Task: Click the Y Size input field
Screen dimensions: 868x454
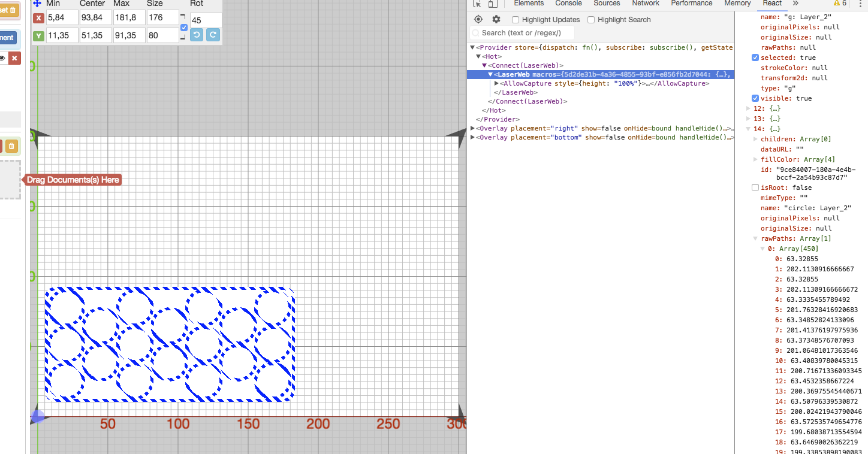Action: [x=162, y=35]
